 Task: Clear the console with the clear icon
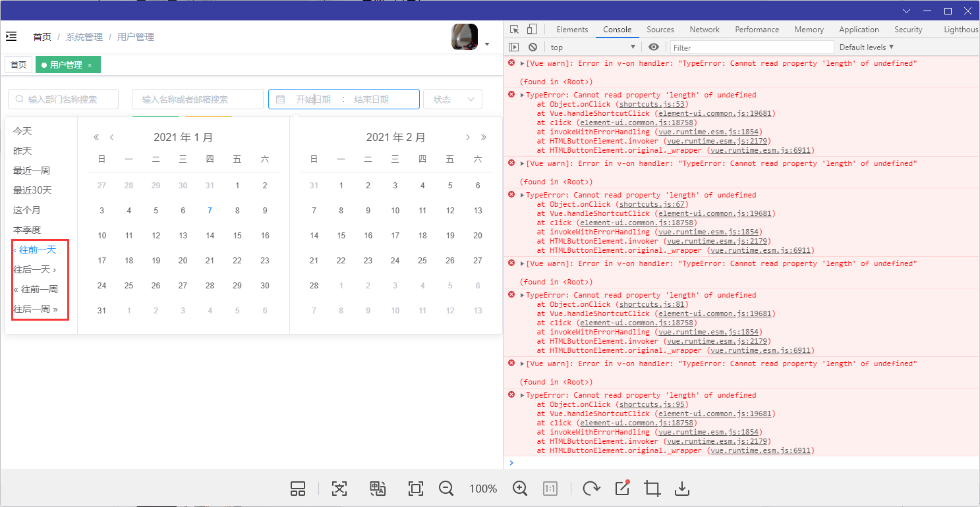(x=533, y=47)
